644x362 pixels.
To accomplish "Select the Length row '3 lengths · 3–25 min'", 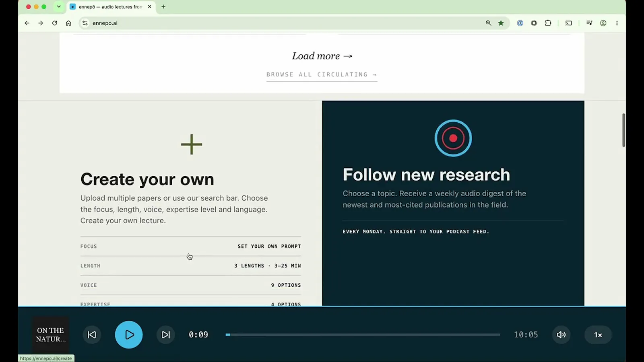I will 190,266.
